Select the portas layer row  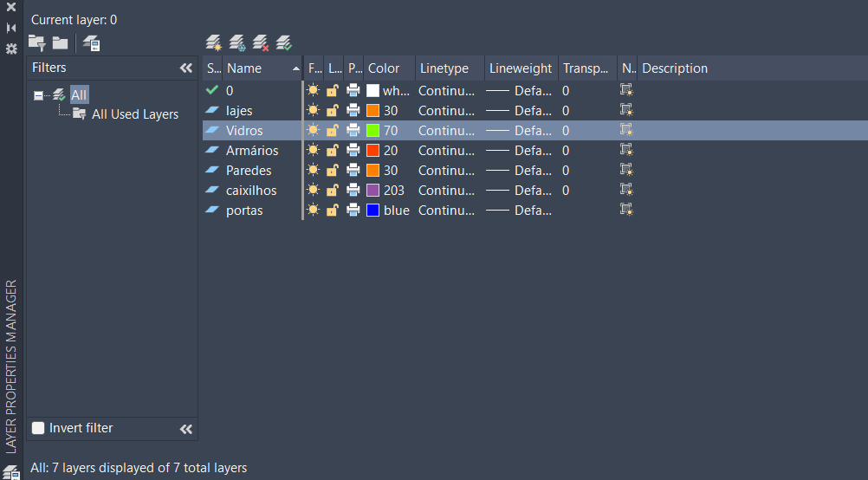[244, 211]
